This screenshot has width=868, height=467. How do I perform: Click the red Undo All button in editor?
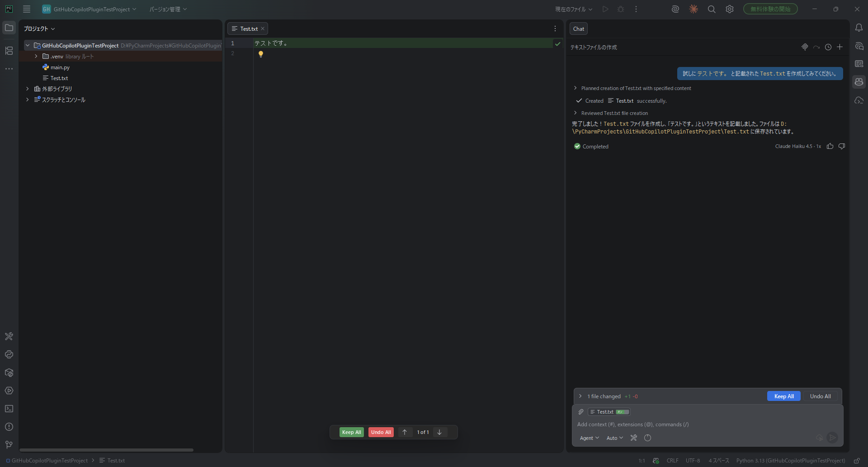pos(381,432)
